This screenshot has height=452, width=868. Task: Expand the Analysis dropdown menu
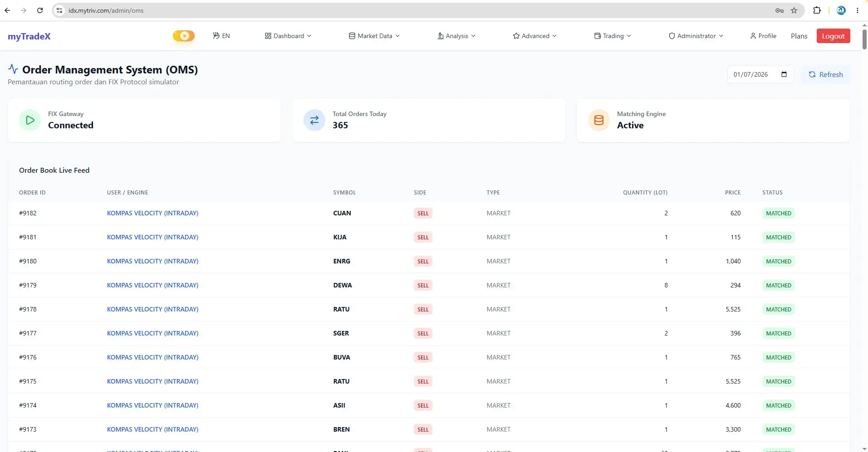click(x=456, y=36)
